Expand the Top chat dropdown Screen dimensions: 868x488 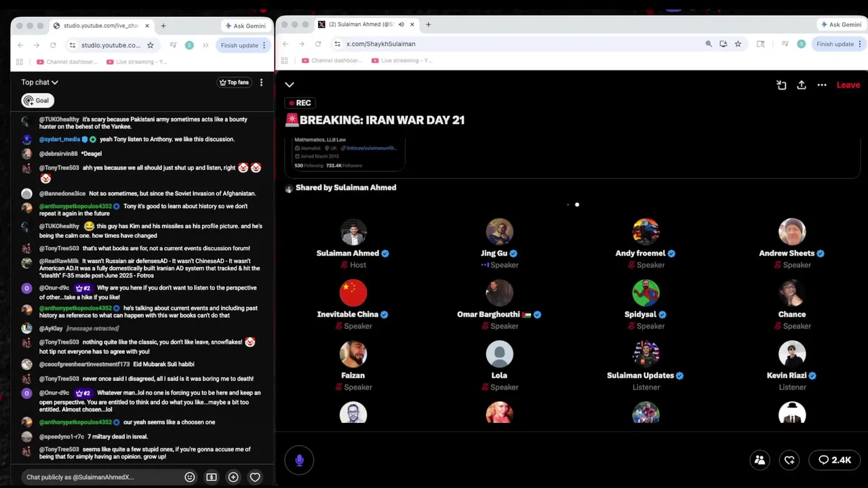39,83
